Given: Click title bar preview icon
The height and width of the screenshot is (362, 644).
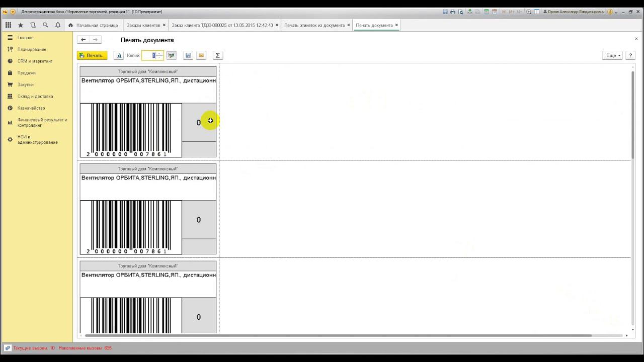Looking at the screenshot, I should [x=461, y=12].
